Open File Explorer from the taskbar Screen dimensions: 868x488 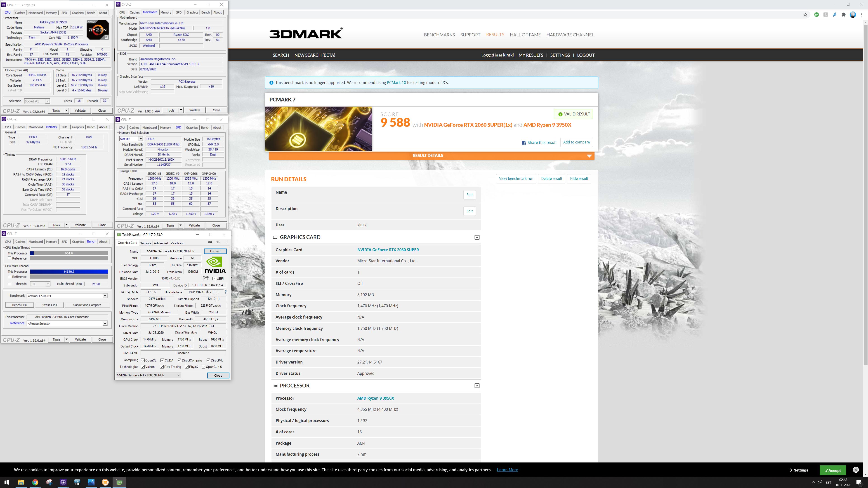(x=21, y=482)
